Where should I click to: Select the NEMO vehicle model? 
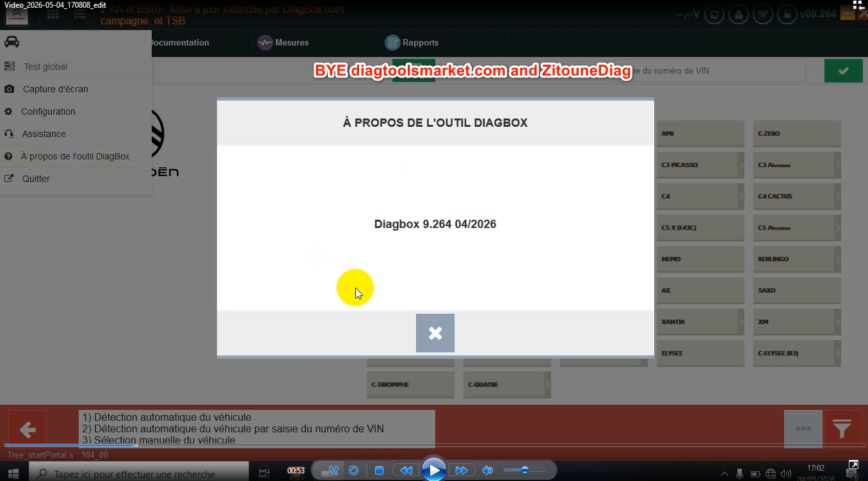pos(700,259)
